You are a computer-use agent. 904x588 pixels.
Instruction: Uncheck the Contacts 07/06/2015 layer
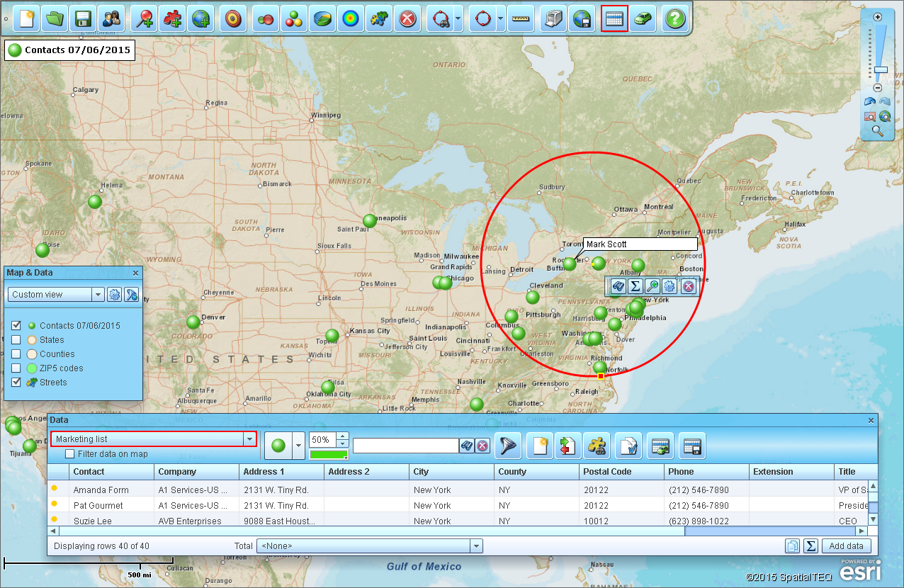[x=16, y=326]
